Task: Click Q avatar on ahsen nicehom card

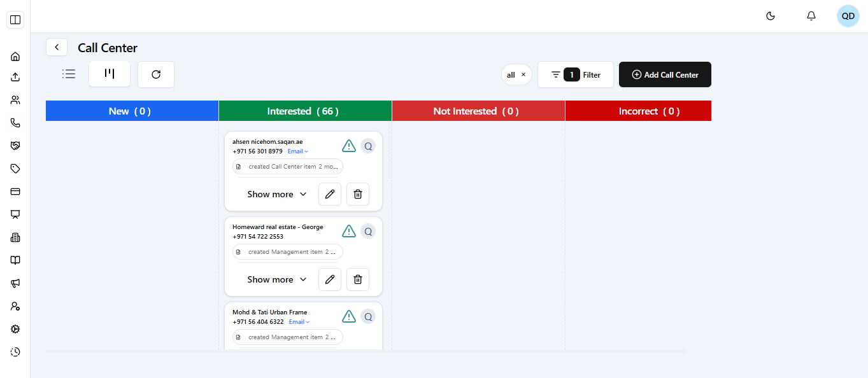Action: [368, 146]
